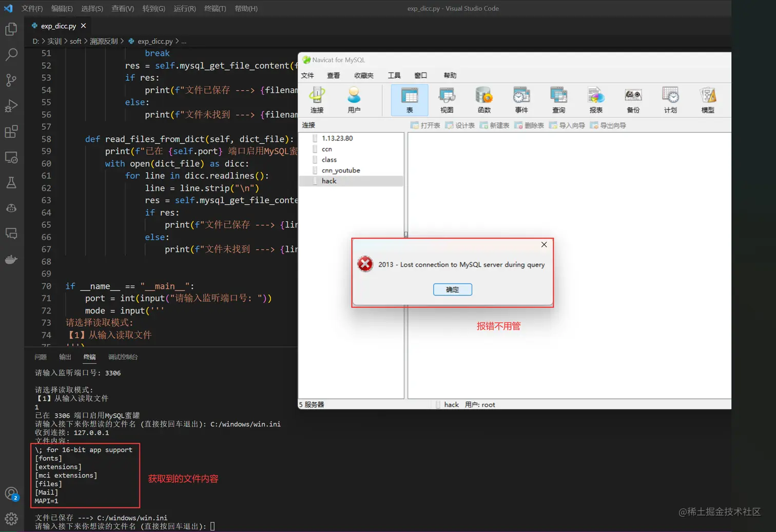Open the 帮助(H) menu in VS Code
This screenshot has width=776, height=532.
tap(246, 9)
